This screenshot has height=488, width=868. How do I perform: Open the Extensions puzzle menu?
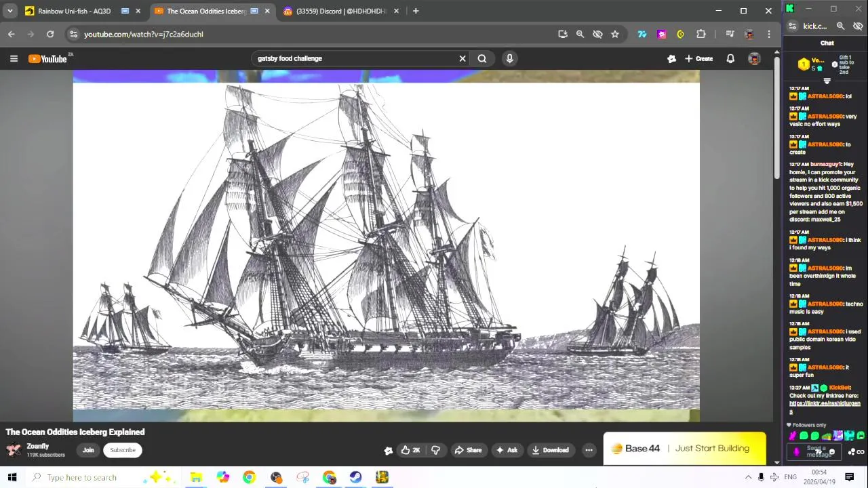701,34
